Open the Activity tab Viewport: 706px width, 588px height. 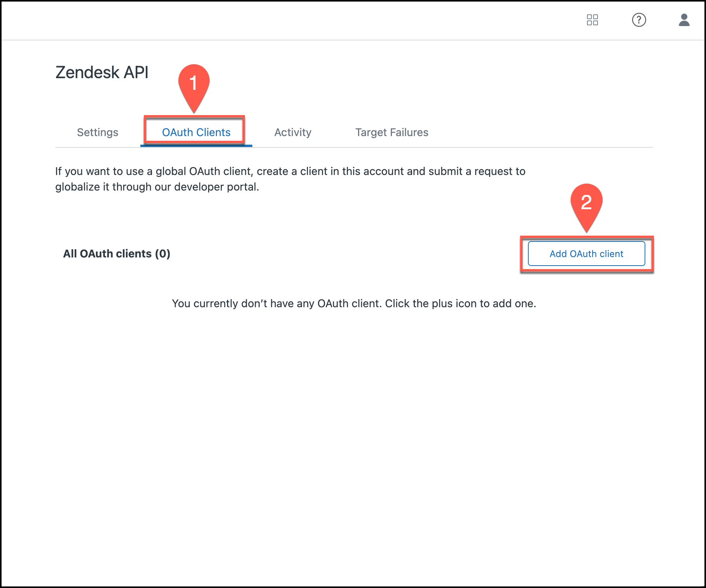click(x=292, y=132)
